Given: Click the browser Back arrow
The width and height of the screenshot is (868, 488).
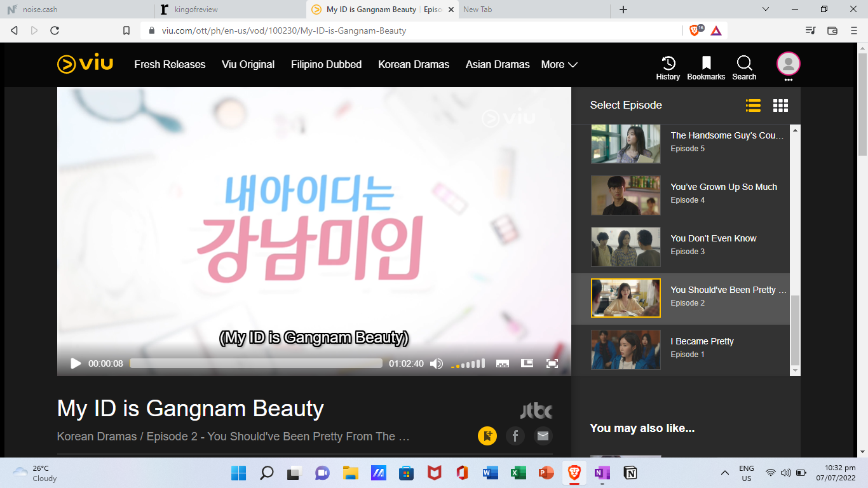Looking at the screenshot, I should tap(15, 30).
